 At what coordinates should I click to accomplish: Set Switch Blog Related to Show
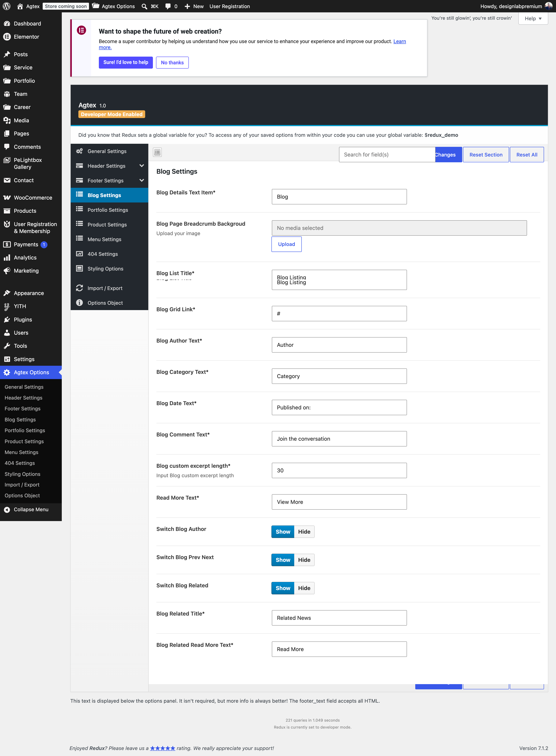(283, 588)
